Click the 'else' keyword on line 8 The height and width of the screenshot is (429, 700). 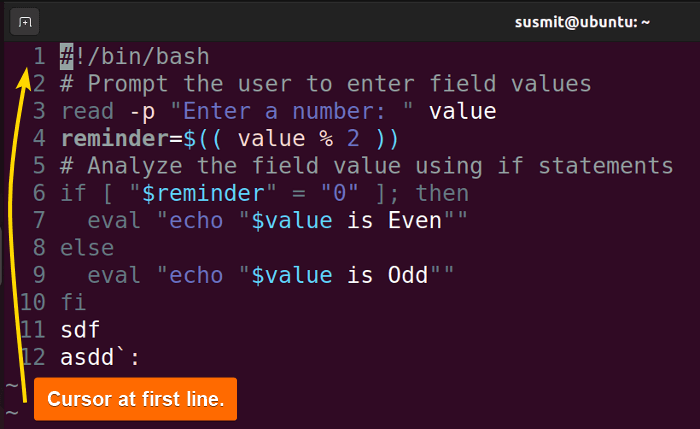point(87,248)
